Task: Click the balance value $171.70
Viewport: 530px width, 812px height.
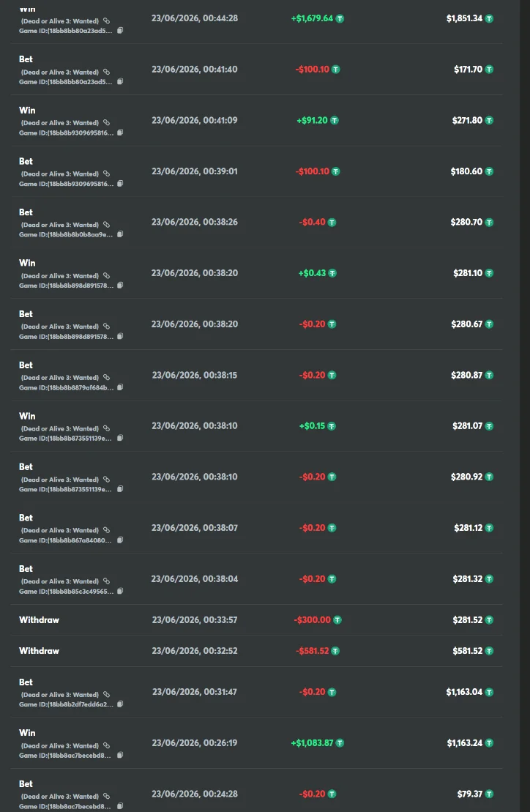Action: coord(468,70)
